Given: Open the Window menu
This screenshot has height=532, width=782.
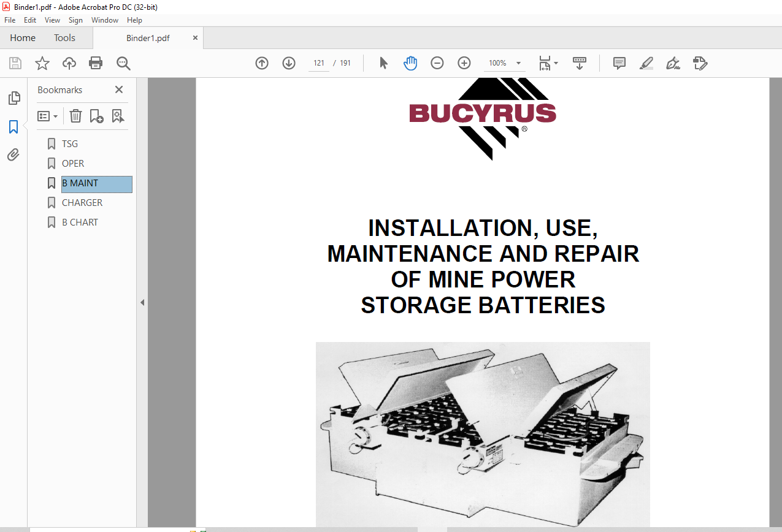Looking at the screenshot, I should (105, 20).
